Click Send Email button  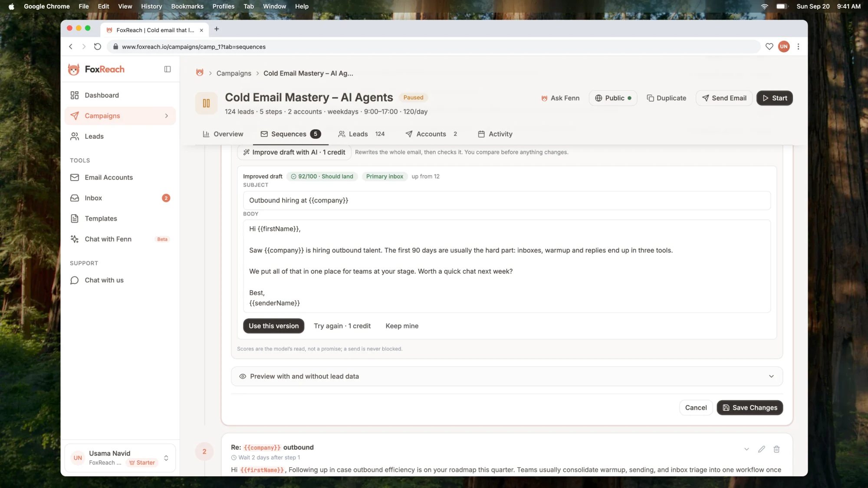724,98
